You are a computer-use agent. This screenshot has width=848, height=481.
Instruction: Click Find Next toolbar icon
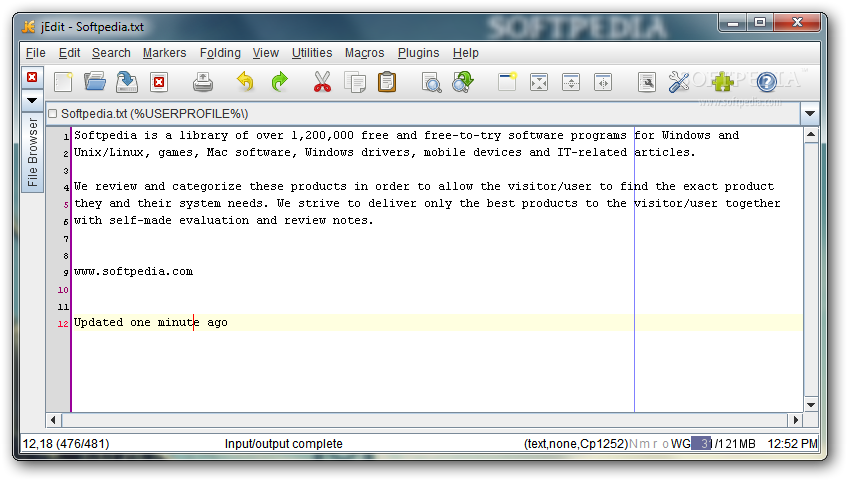[x=463, y=82]
